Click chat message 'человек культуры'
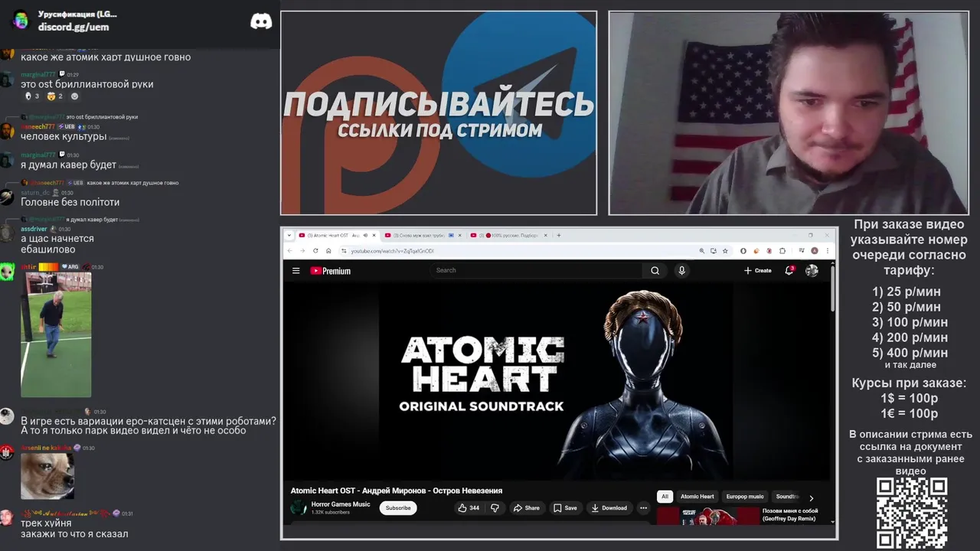This screenshot has height=551, width=980. click(64, 136)
